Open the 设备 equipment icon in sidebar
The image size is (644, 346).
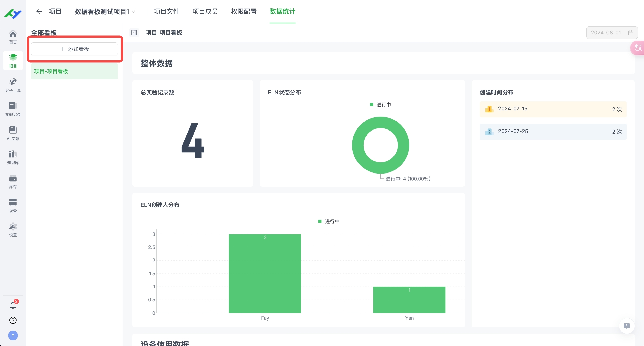[13, 205]
